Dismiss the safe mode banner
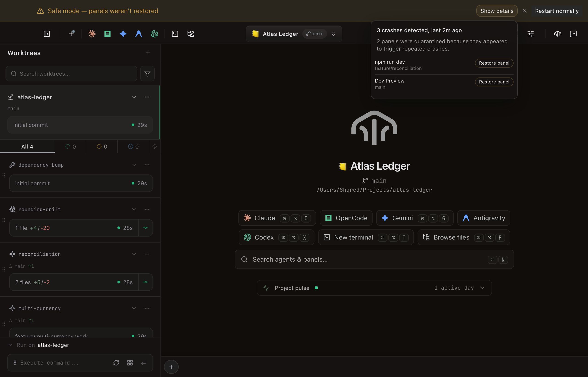588x377 pixels. pos(524,11)
